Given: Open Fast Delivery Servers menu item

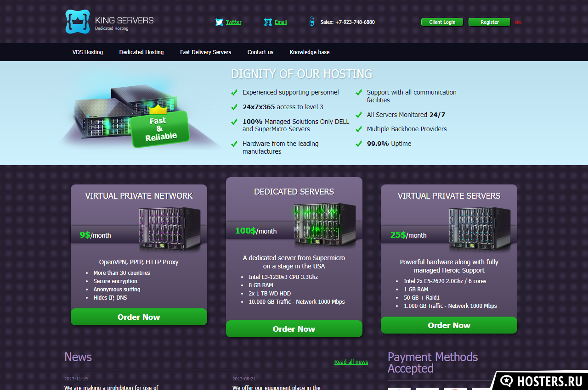Looking at the screenshot, I should tap(205, 52).
